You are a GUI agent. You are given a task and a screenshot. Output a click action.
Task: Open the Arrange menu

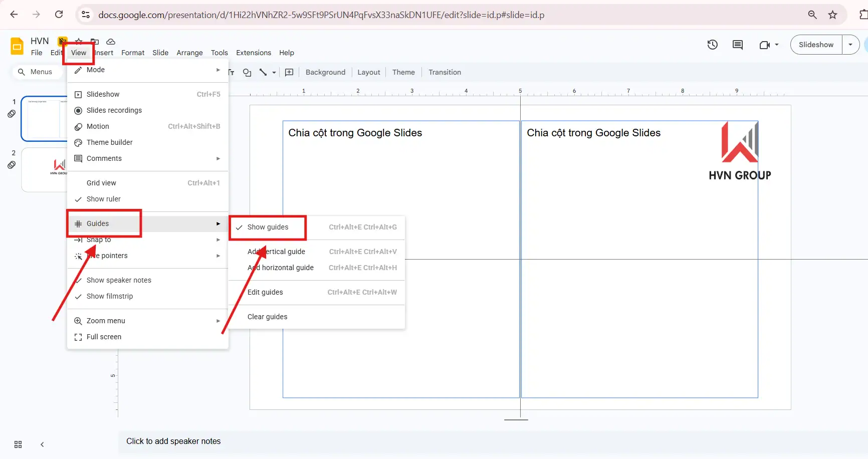click(x=189, y=53)
